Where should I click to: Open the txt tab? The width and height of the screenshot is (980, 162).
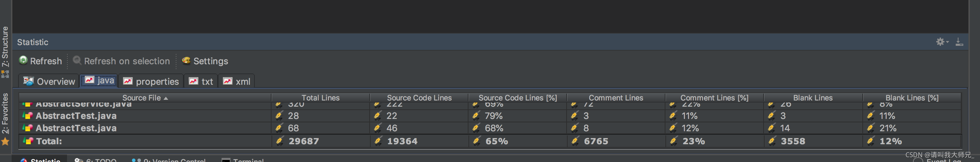201,81
